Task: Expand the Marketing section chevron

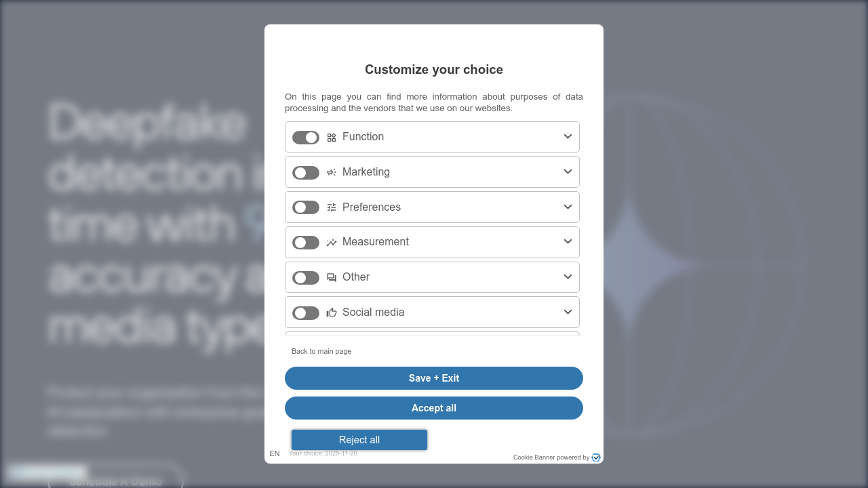Action: tap(568, 171)
